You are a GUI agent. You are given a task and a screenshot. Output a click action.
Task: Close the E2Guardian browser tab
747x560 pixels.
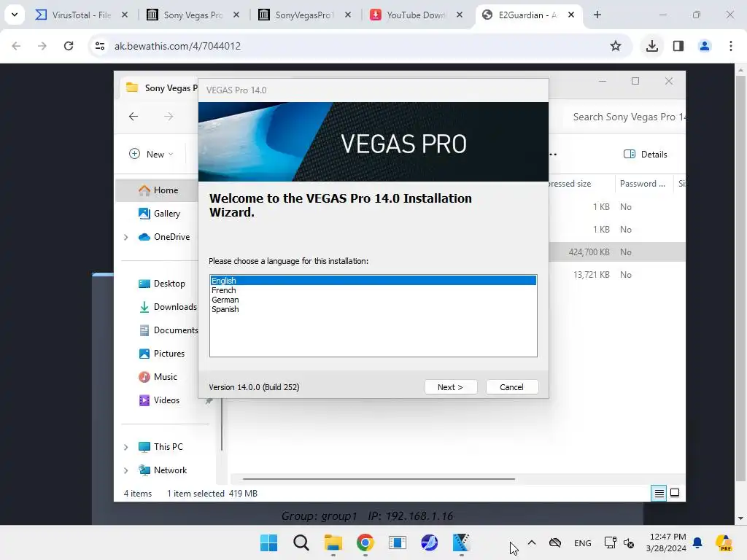[x=570, y=15]
